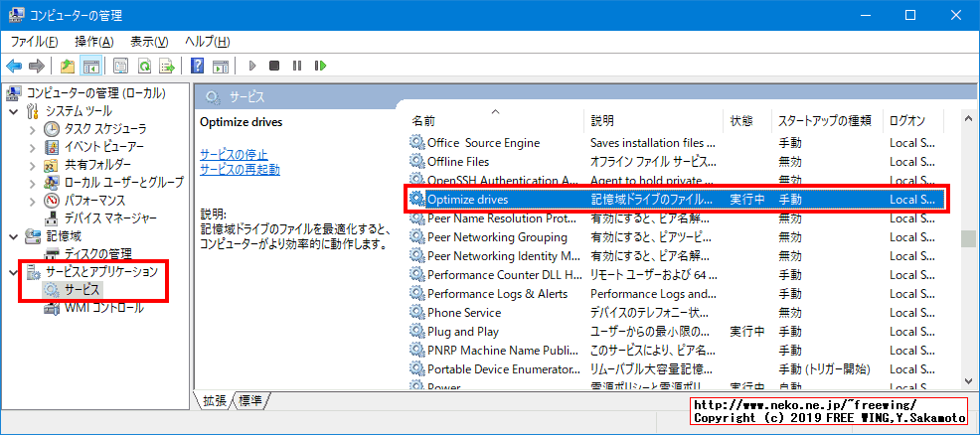Sort by the 名前 column header
This screenshot has height=435, width=980.
(x=496, y=120)
